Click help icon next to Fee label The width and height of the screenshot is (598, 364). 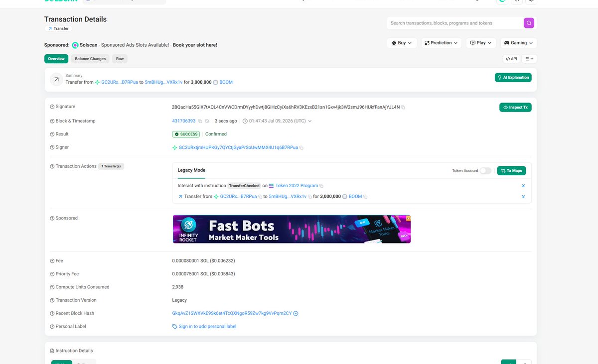coord(52,261)
